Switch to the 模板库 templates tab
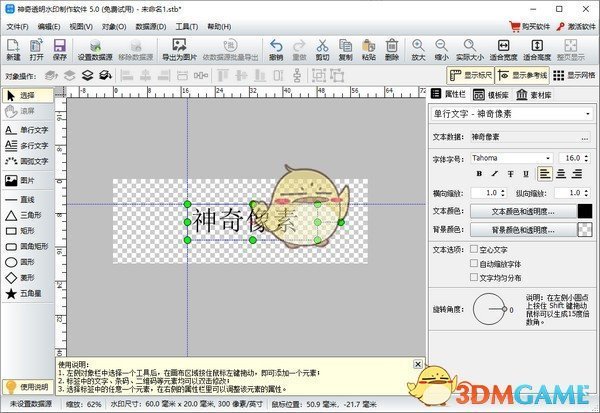Viewport: 600px width, 413px height. pos(491,95)
